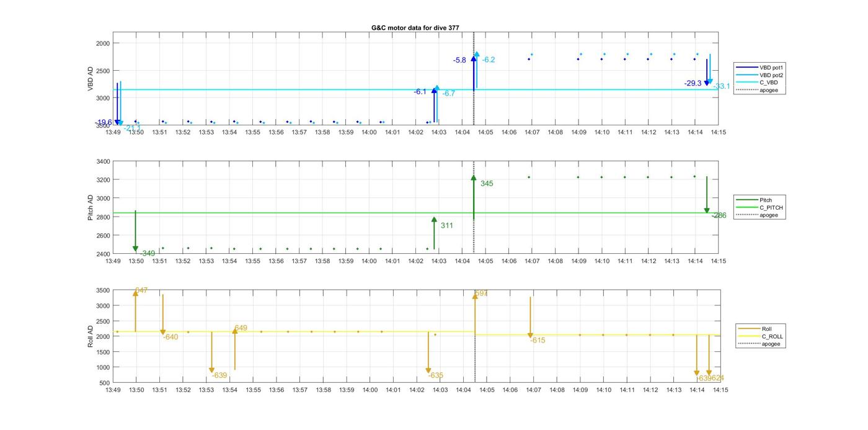
Task: Click the "-29.3" VBD data label
Action: pyautogui.click(x=693, y=83)
